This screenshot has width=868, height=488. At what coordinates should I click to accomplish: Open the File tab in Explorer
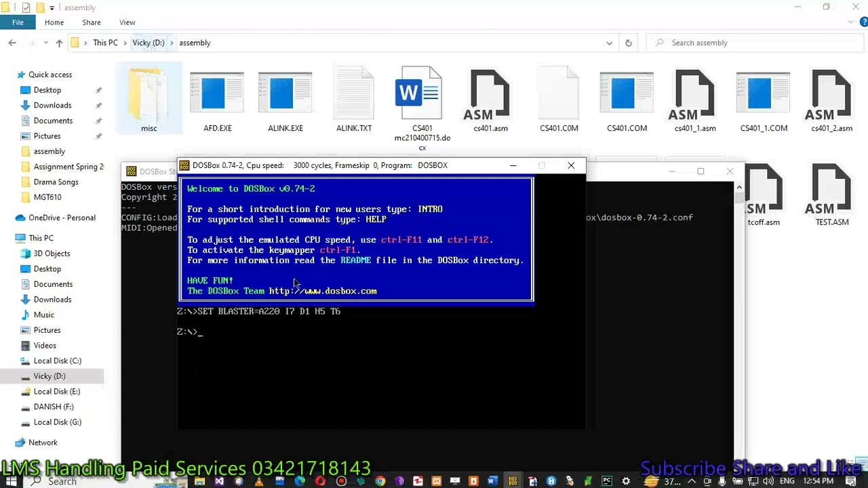(18, 22)
